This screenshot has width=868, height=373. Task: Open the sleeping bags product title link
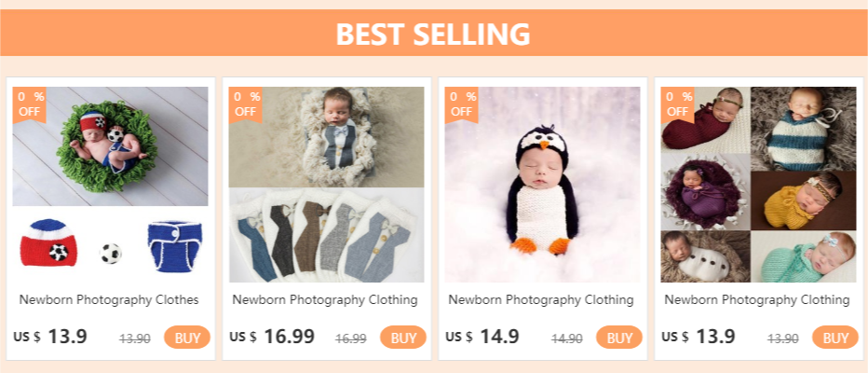(757, 300)
